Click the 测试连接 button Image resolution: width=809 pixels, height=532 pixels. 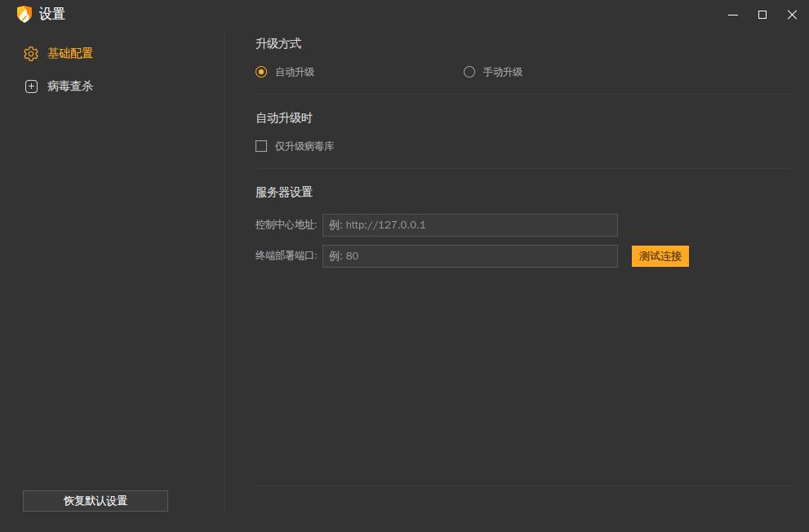point(660,255)
